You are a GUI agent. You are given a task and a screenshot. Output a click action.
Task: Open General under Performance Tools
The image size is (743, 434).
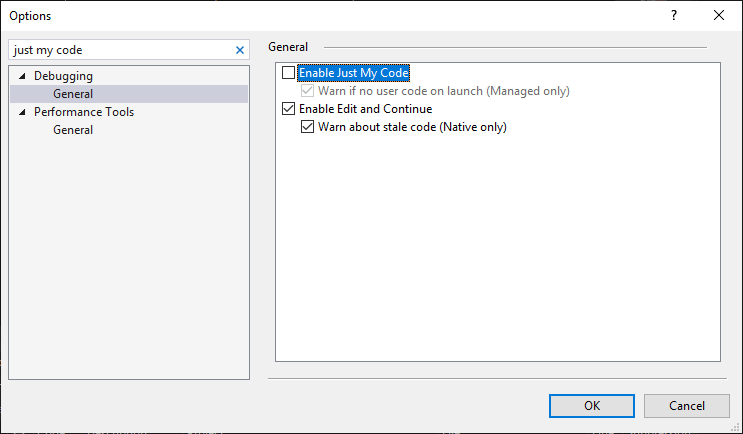click(x=73, y=130)
